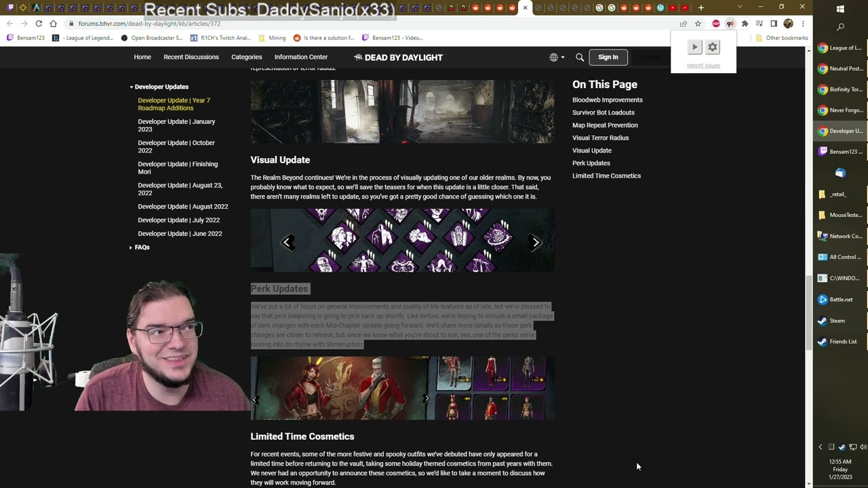868x488 pixels.
Task: Open Developer Update | August 2022
Action: tap(183, 207)
